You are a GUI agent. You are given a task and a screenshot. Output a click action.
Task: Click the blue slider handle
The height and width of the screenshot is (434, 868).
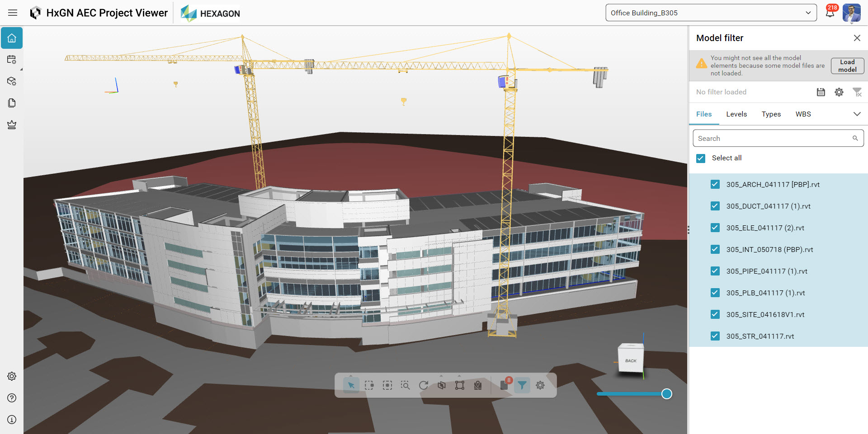[x=666, y=394]
